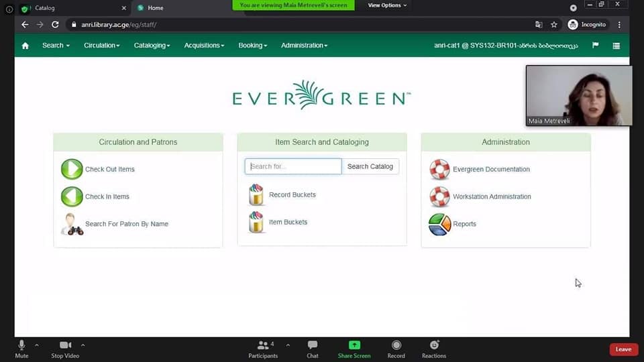This screenshot has height=362, width=644.
Task: Reload the page with the refresh icon
Action: coord(55,25)
